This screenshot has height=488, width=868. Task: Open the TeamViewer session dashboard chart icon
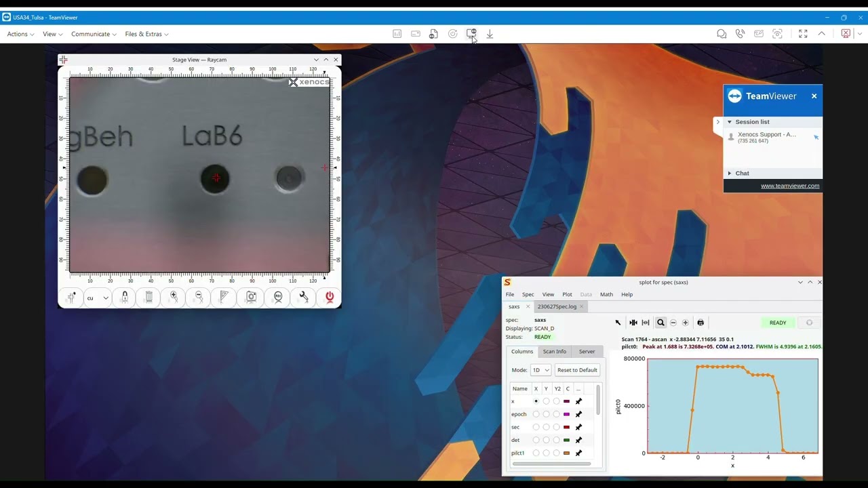coord(397,34)
